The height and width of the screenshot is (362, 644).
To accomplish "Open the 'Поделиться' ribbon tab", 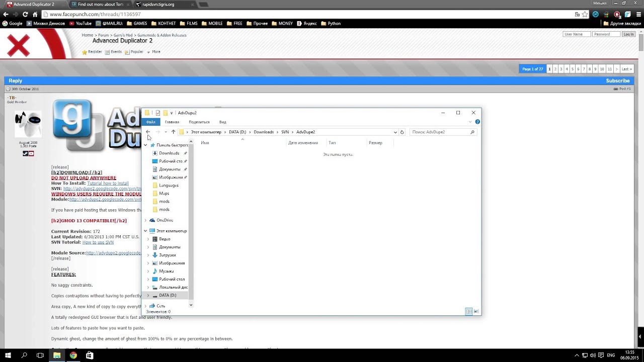I will pyautogui.click(x=199, y=122).
